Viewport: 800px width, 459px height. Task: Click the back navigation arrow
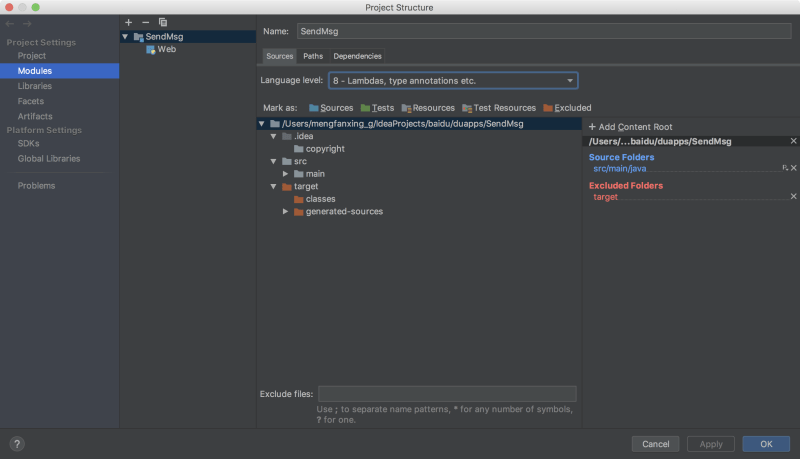(x=10, y=24)
